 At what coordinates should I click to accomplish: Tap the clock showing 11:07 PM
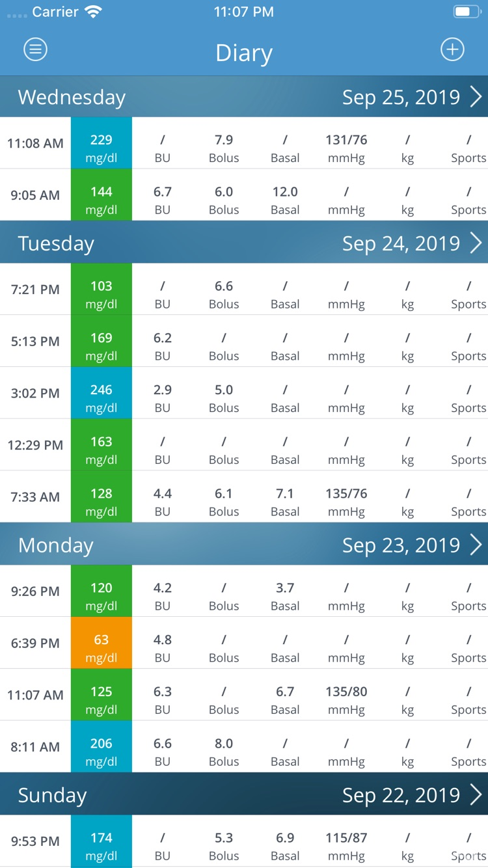pos(244,11)
